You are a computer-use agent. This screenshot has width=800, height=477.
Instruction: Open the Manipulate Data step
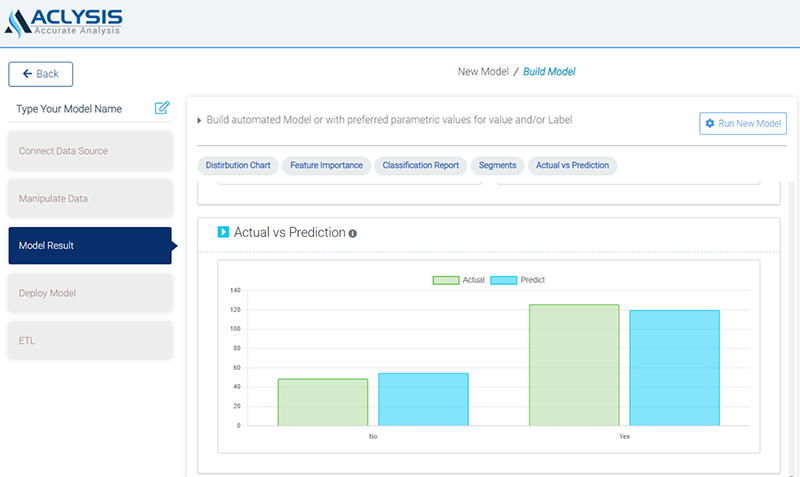click(90, 199)
